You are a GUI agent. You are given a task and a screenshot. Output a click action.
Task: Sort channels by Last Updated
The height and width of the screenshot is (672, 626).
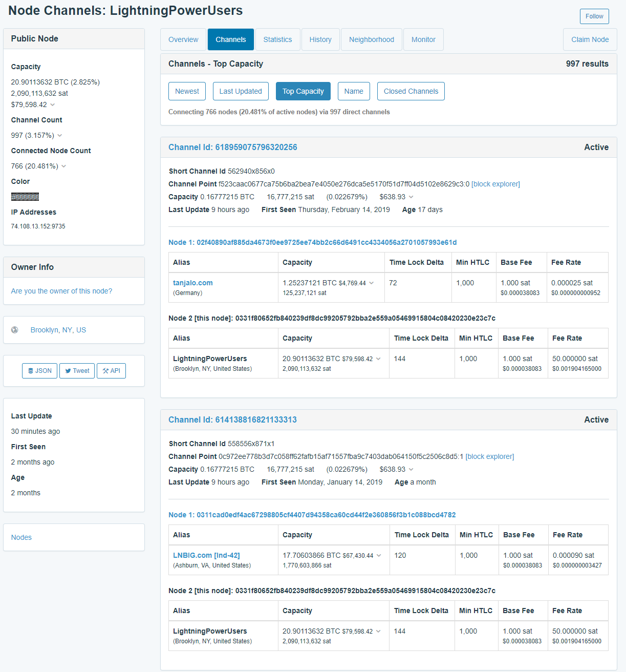241,91
